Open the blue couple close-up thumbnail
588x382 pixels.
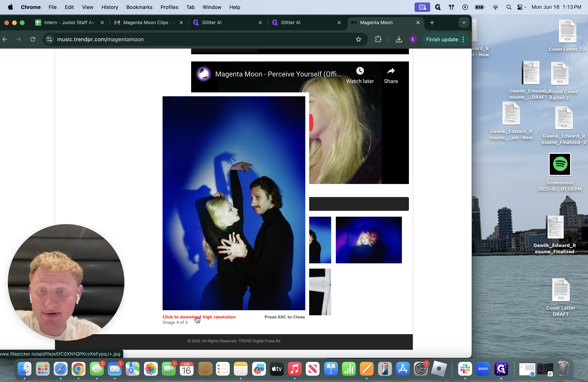point(369,240)
